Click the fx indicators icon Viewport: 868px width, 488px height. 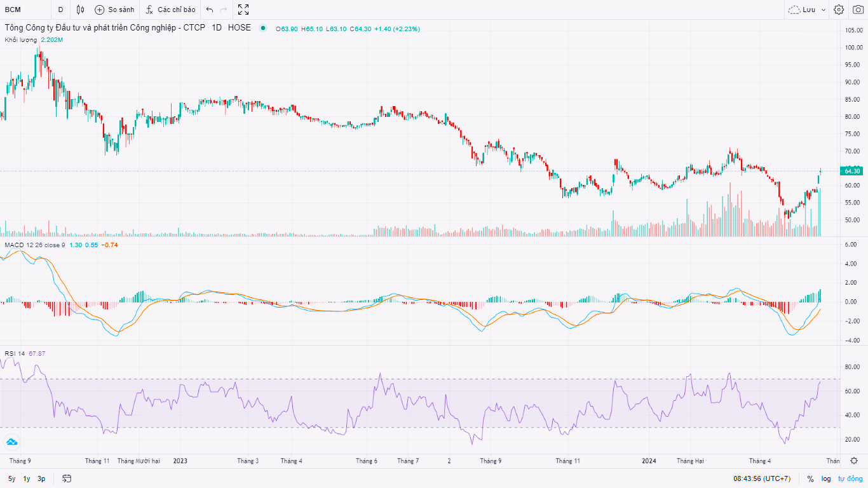coord(149,10)
